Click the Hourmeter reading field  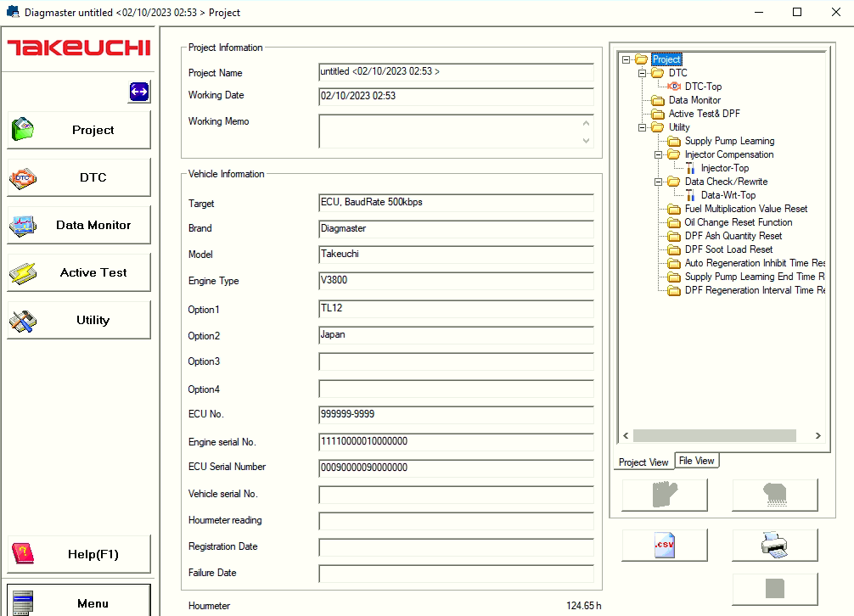click(x=456, y=521)
